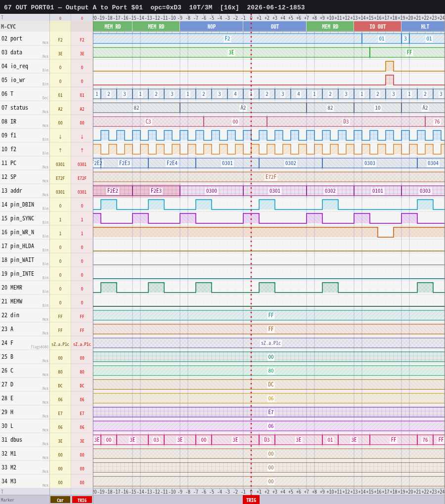
Task: Click the HLT machine cycle segment
Action: [423, 26]
